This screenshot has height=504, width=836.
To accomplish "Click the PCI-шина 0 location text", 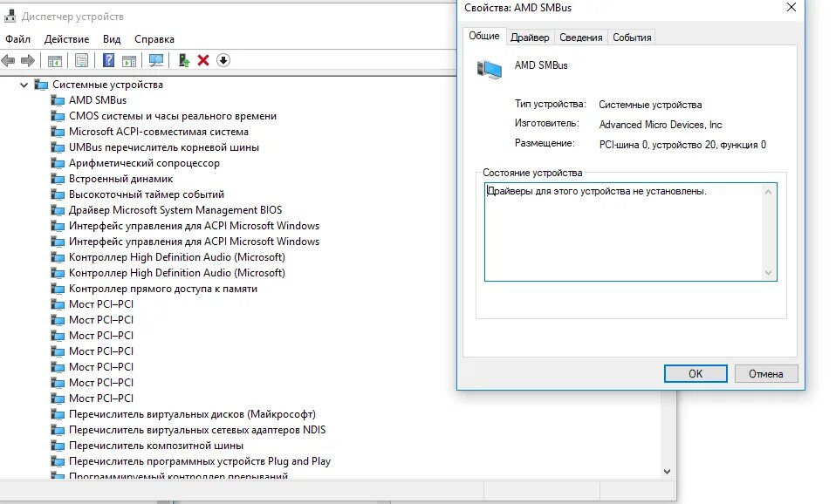I will pyautogui.click(x=682, y=145).
